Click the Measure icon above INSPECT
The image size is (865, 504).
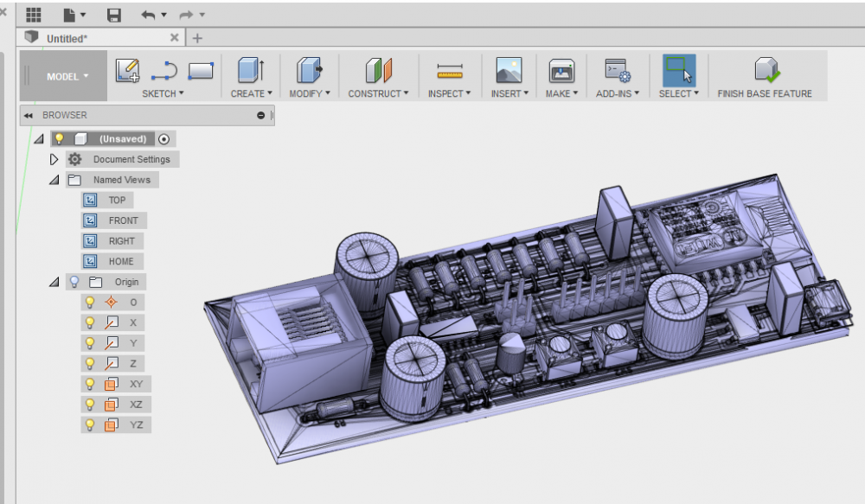click(x=450, y=71)
